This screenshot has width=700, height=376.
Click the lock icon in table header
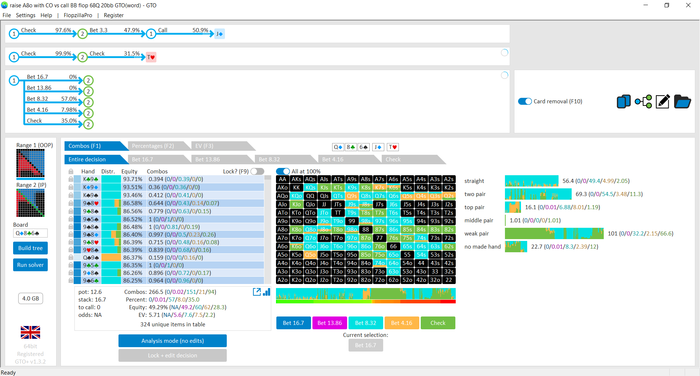point(71,171)
